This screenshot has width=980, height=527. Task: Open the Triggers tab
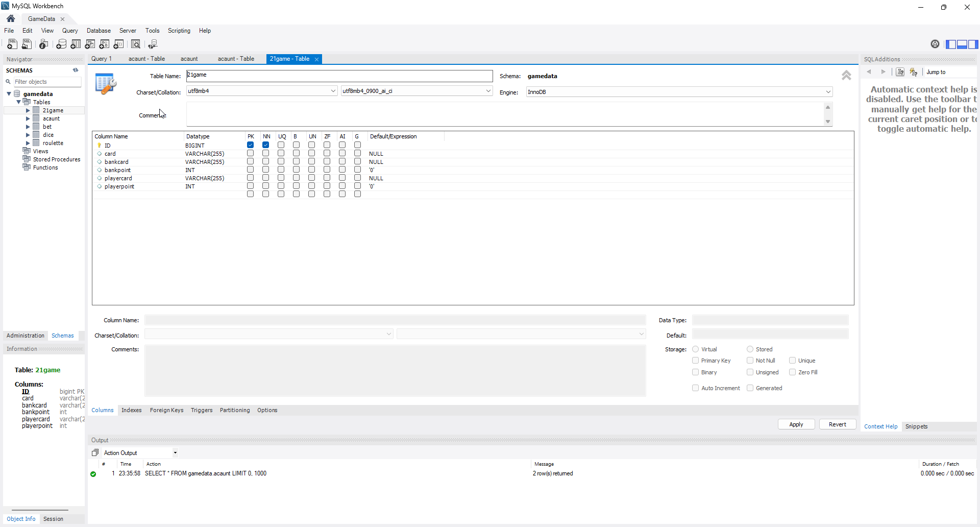click(202, 410)
